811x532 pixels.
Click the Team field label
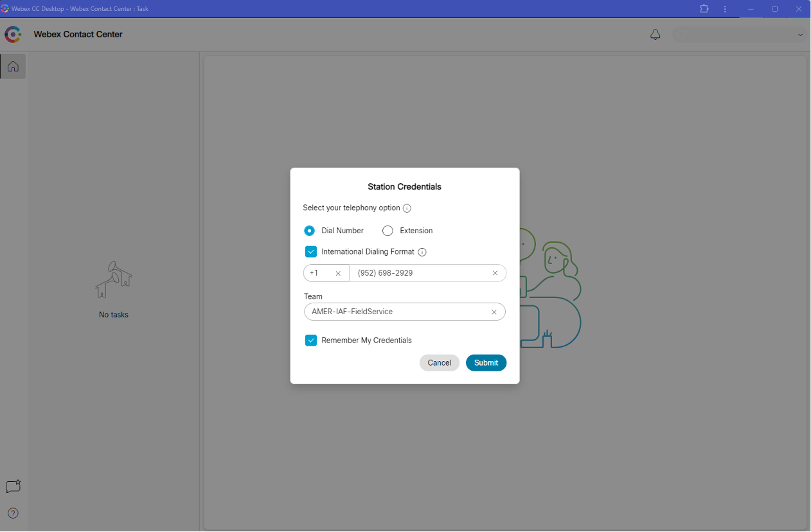pyautogui.click(x=313, y=297)
